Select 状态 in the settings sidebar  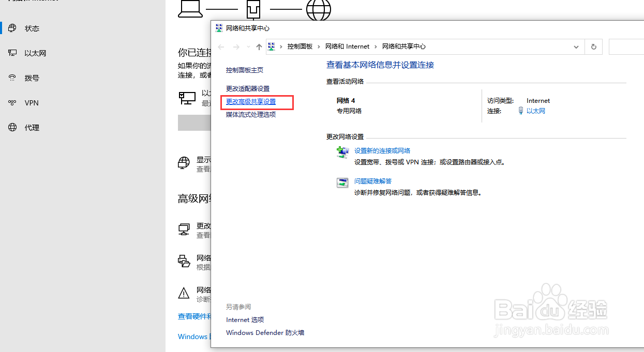32,28
